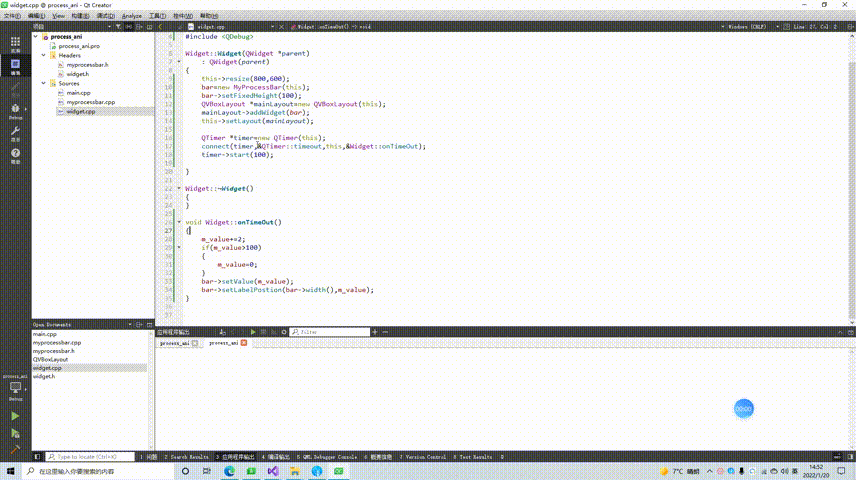
Task: Fold the Widget constructor code block
Action: click(x=179, y=62)
